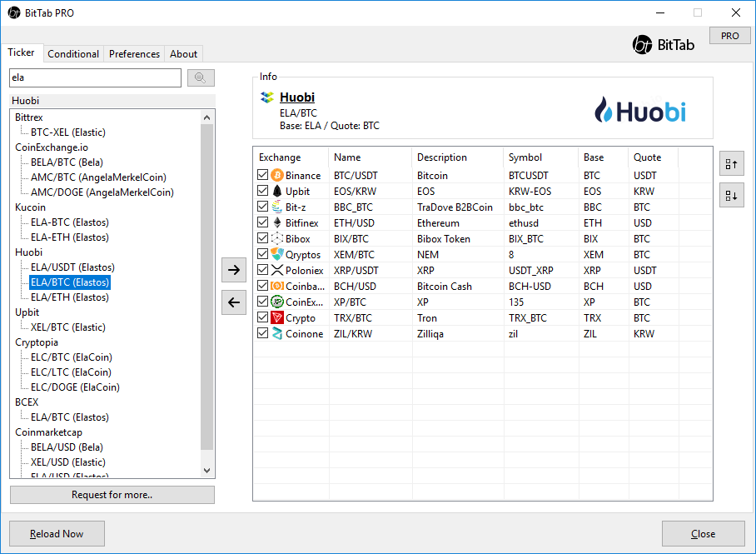The image size is (756, 554).
Task: Click the Coinone exchange icon
Action: pyautogui.click(x=277, y=333)
